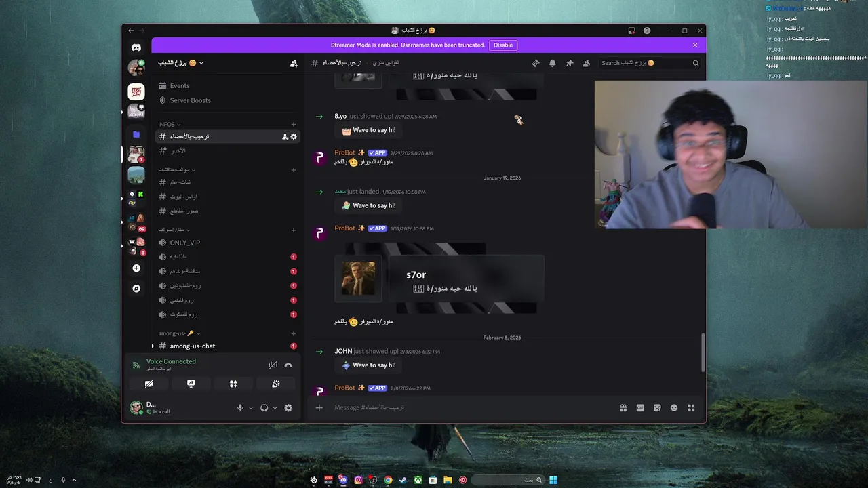Open soundboard in voice panel

[x=275, y=384]
